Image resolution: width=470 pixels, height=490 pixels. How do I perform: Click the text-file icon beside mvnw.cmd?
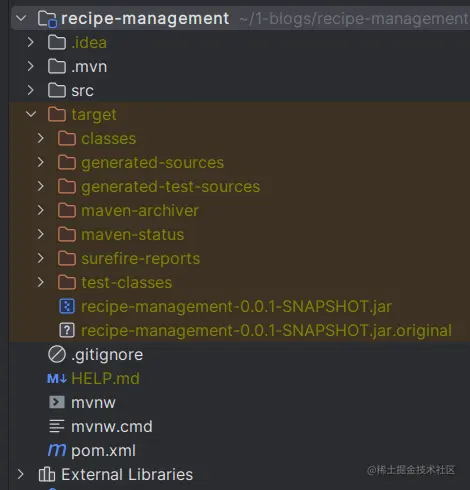[x=57, y=426]
